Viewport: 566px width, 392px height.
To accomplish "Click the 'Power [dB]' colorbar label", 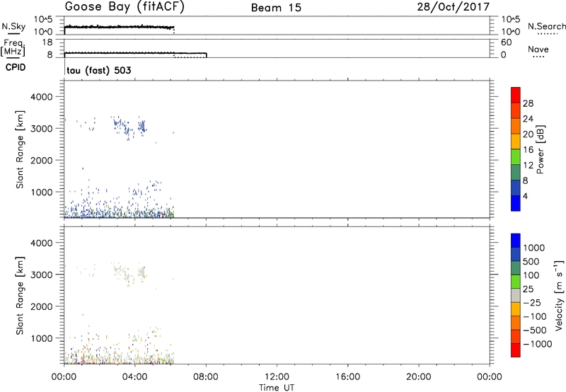I will point(541,149).
